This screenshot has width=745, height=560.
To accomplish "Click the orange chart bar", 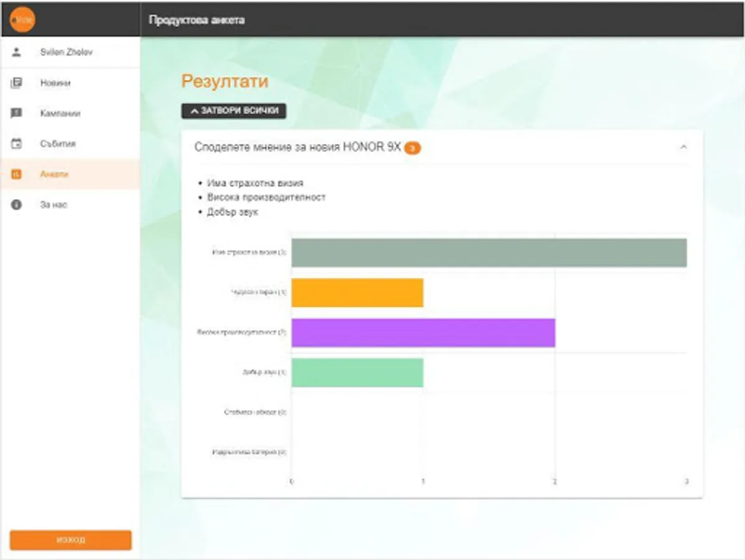I will 357,292.
